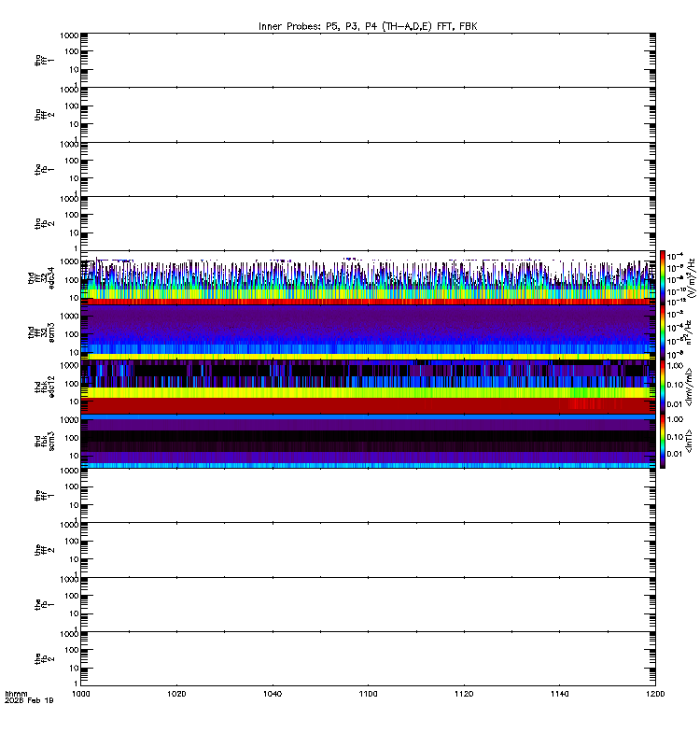The width and height of the screenshot is (700, 747).
Task: Select the "tha fb 2" panel label
Action: (44, 224)
